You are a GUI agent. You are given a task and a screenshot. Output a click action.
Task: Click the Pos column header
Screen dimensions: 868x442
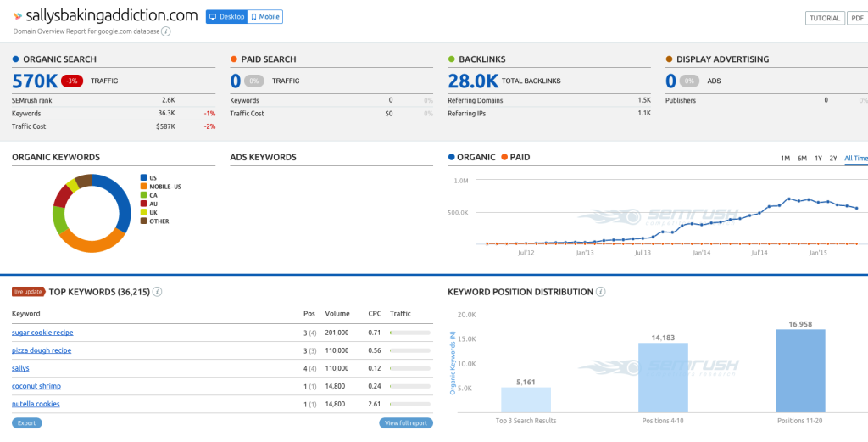pyautogui.click(x=309, y=314)
